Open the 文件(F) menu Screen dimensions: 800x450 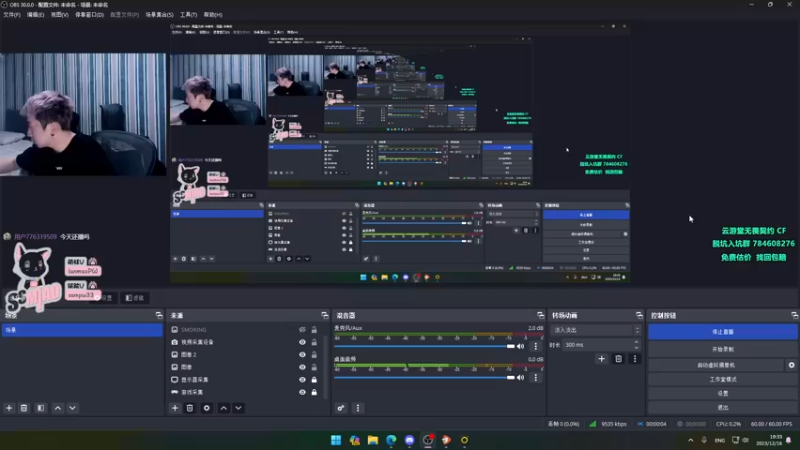pos(12,15)
